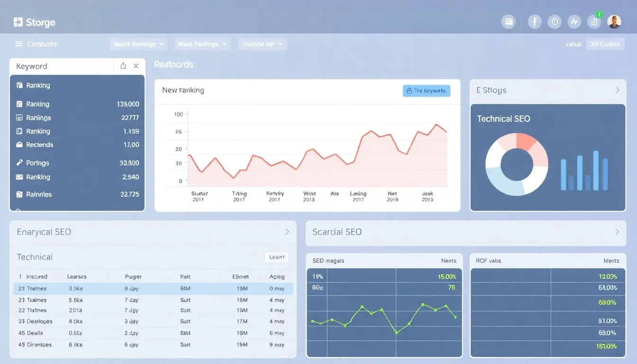Click the 30f Custon button

[605, 44]
